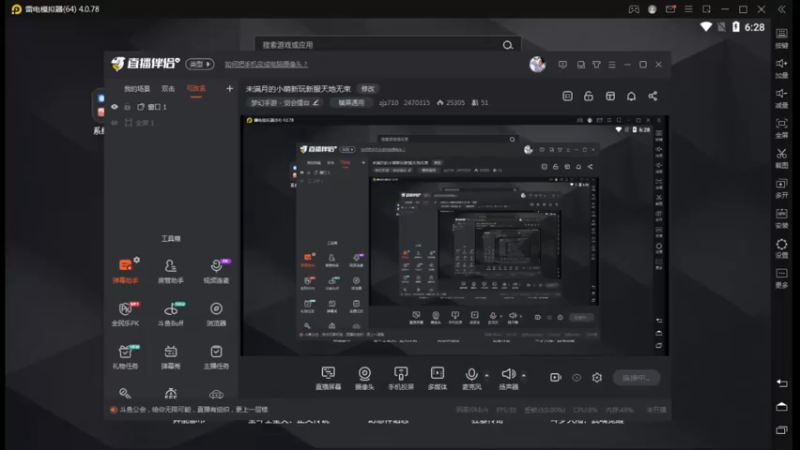This screenshot has width=800, height=450.
Task: Select the orange highlighted scene tab
Action: click(196, 88)
